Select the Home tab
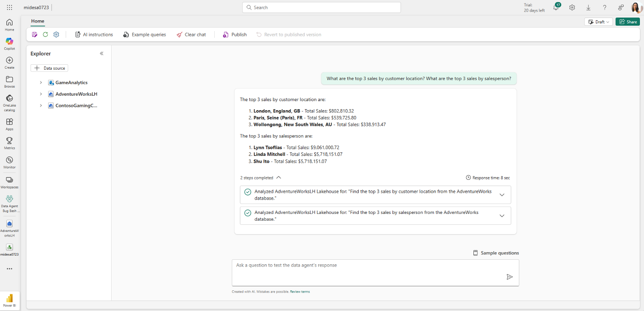 pos(38,21)
